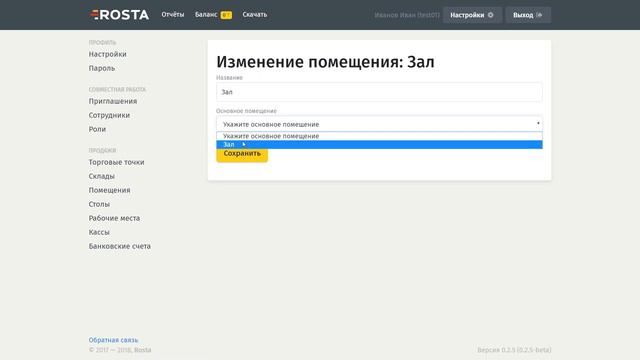Open Рабочие места page
The height and width of the screenshot is (360, 640).
(x=114, y=218)
